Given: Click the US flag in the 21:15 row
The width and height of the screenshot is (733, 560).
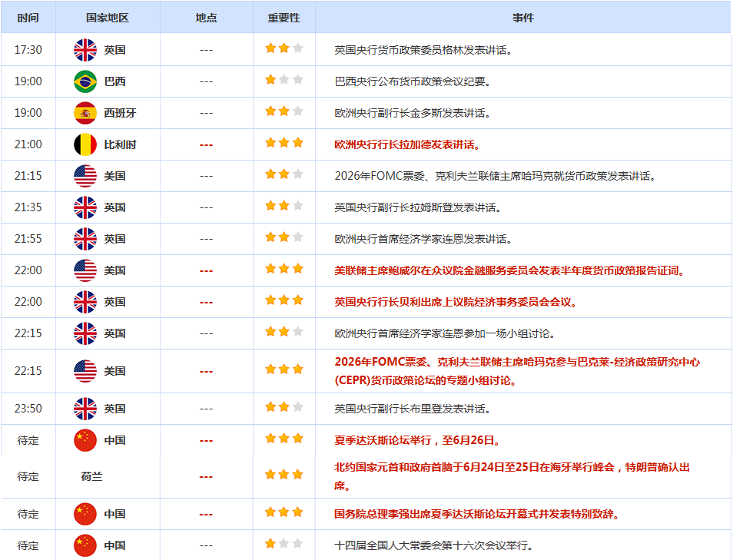Looking at the screenshot, I should (x=85, y=176).
